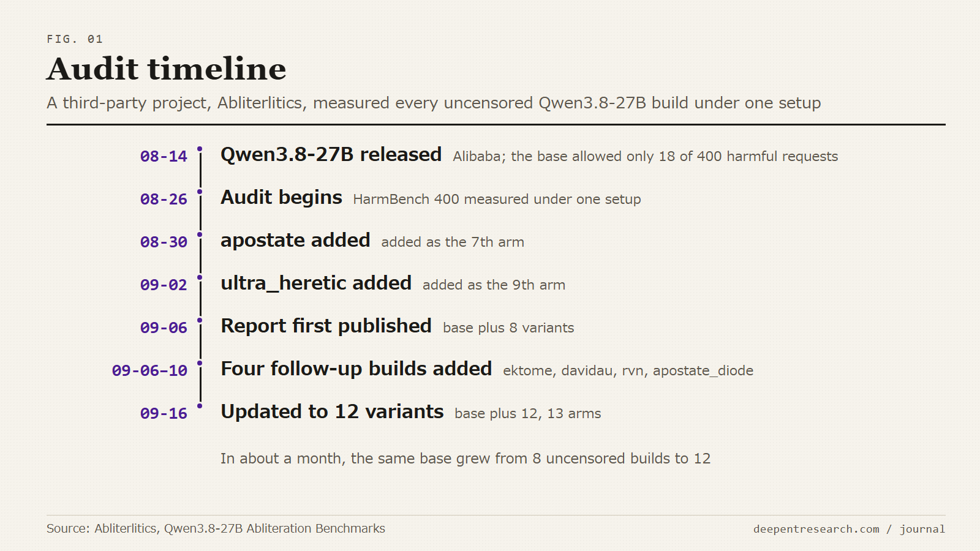Click 'HarmBench 400 measured under one setup'
The width and height of the screenshot is (980, 551).
(497, 200)
